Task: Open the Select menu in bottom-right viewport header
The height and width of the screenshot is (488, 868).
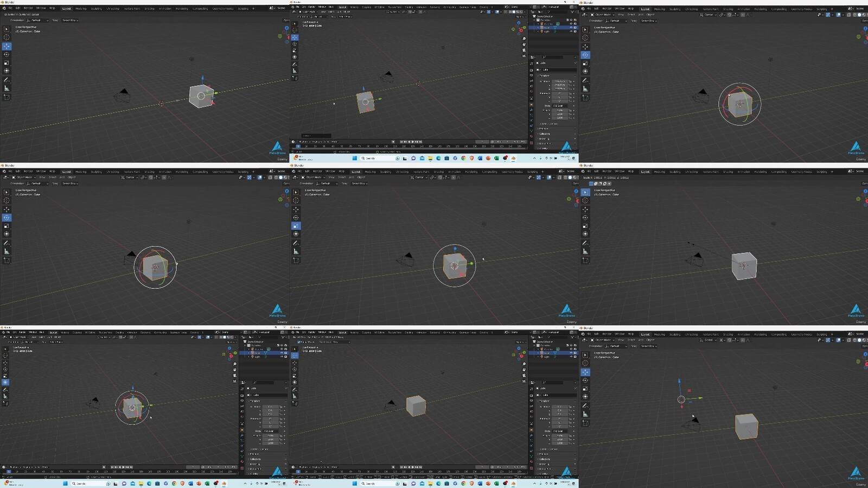Action: pyautogui.click(x=631, y=340)
